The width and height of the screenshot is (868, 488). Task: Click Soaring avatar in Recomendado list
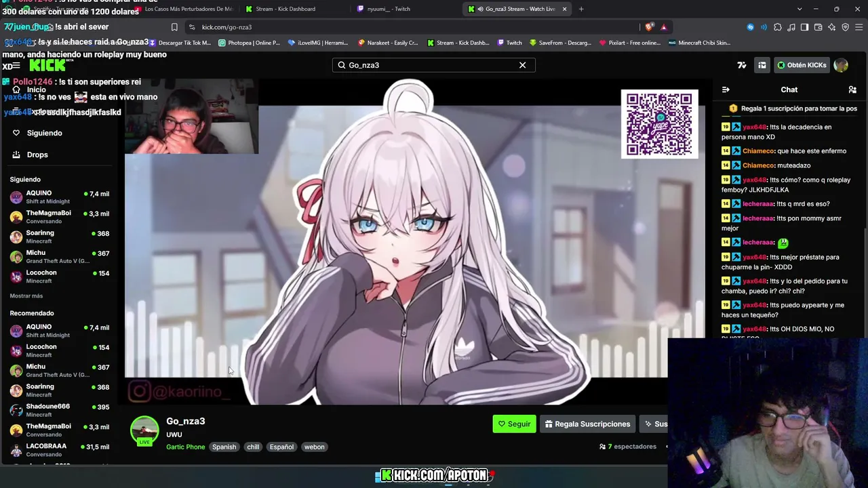coord(16,390)
